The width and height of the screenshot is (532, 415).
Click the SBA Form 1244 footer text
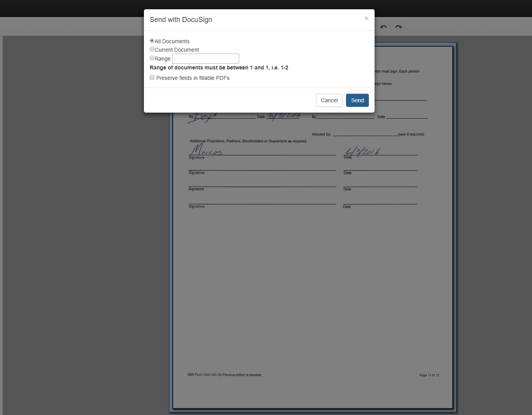point(225,375)
